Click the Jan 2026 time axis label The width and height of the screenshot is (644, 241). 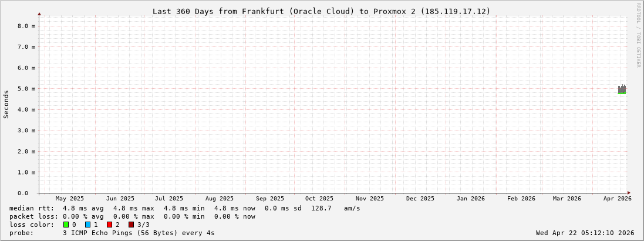(x=471, y=199)
